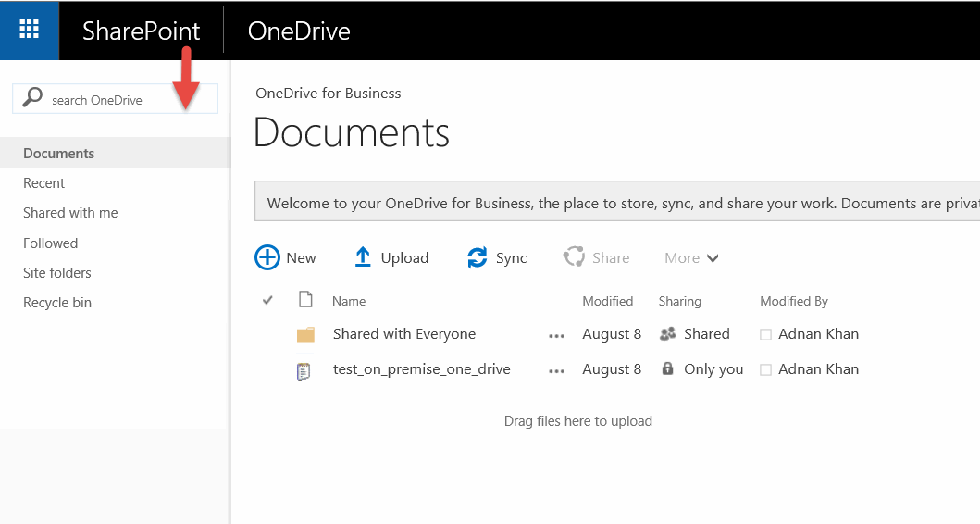The height and width of the screenshot is (524, 980).
Task: Click the Sharing column header
Action: tap(680, 302)
